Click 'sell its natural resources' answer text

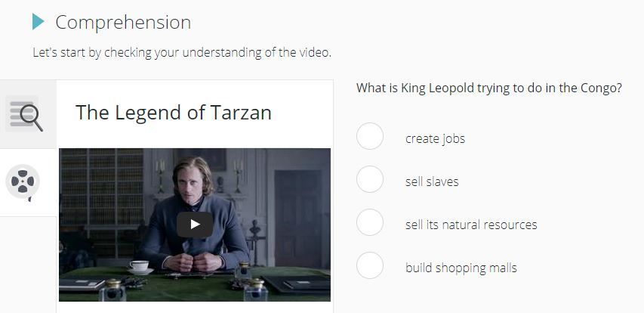tap(471, 225)
